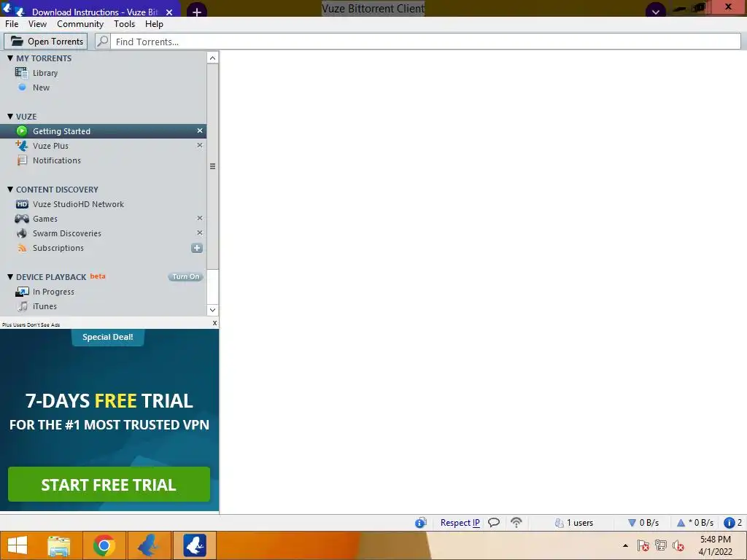Close the Games sidebar entry

[x=200, y=218]
